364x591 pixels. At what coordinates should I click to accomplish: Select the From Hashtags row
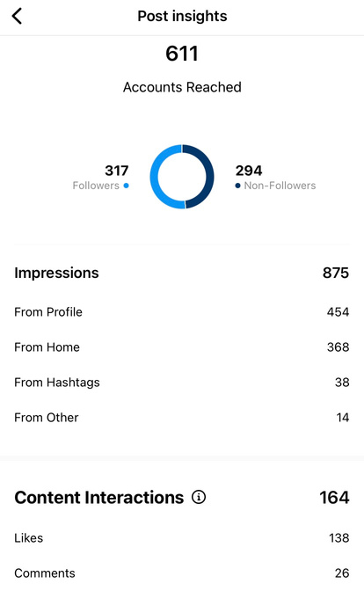point(182,383)
